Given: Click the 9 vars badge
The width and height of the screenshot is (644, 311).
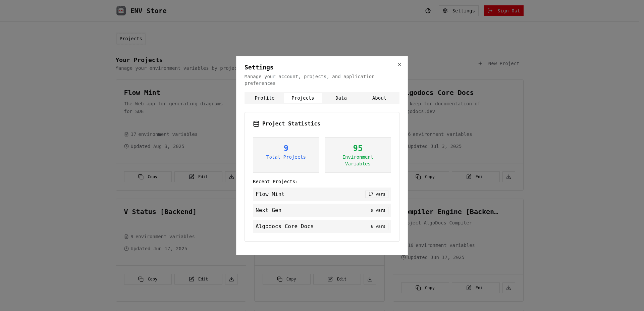Looking at the screenshot, I should (378, 210).
